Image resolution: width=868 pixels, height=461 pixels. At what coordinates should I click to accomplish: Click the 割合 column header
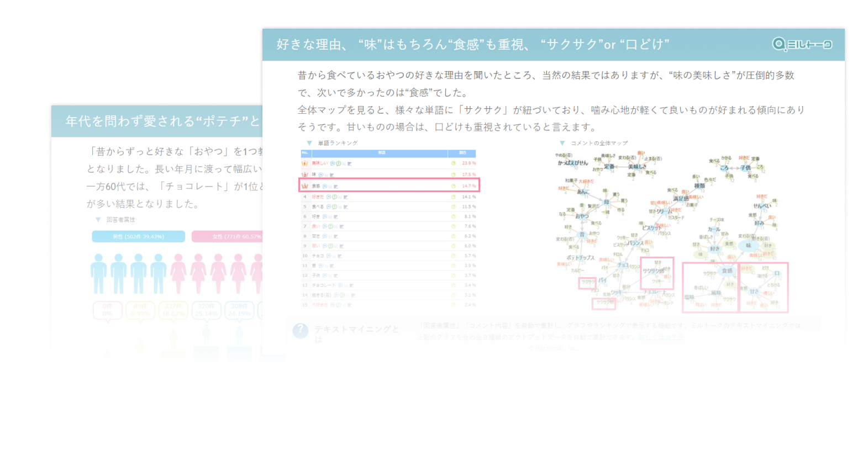[463, 153]
